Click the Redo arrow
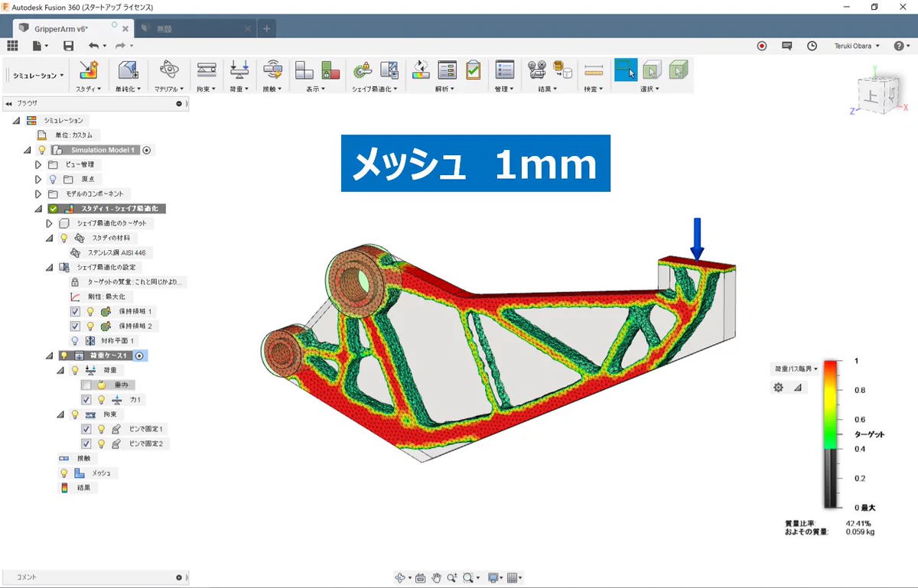Screen dimensions: 918x588 (x=119, y=46)
